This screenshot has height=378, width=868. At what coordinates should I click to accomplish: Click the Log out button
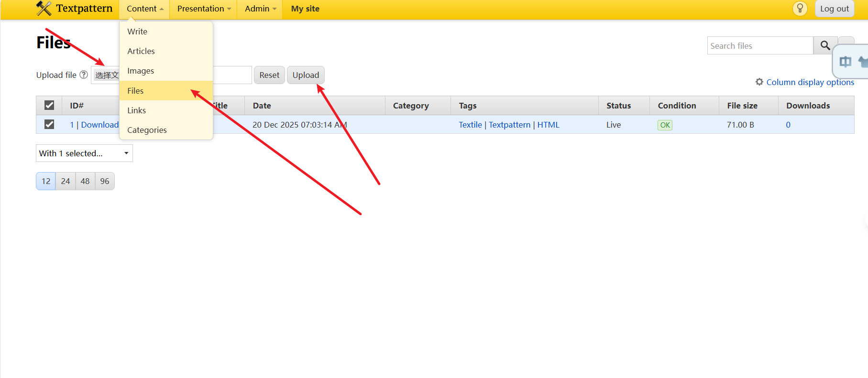[x=834, y=9]
